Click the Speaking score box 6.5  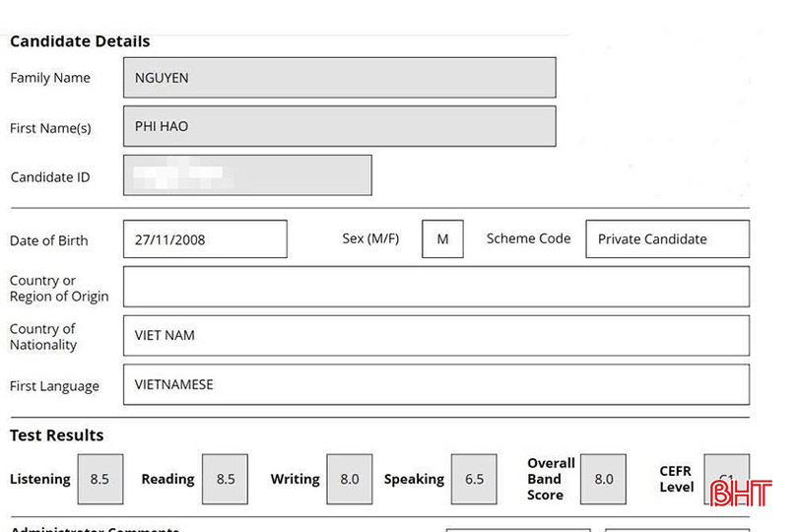coord(474,479)
